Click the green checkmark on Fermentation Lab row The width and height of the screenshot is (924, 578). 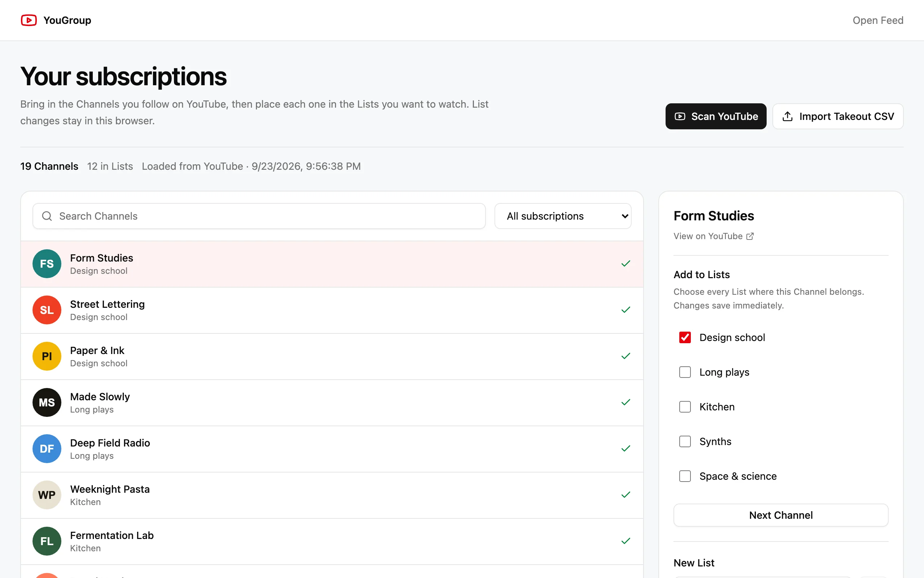(x=626, y=541)
